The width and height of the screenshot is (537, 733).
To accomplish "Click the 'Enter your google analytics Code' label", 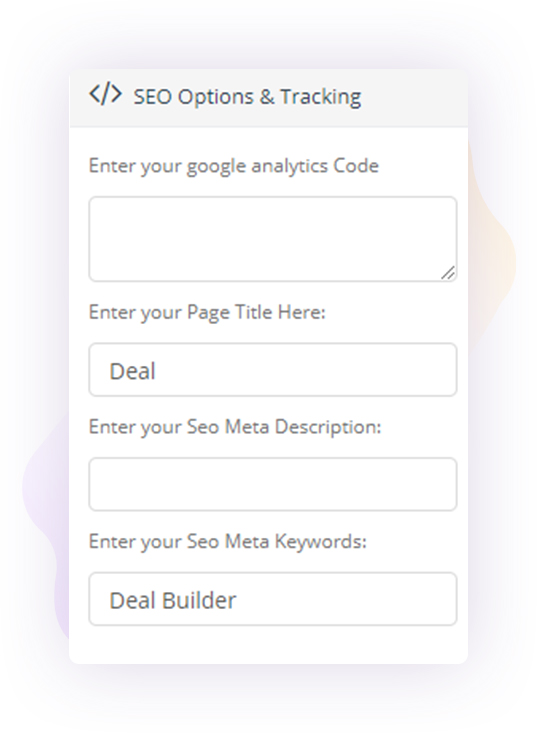I will pyautogui.click(x=234, y=166).
